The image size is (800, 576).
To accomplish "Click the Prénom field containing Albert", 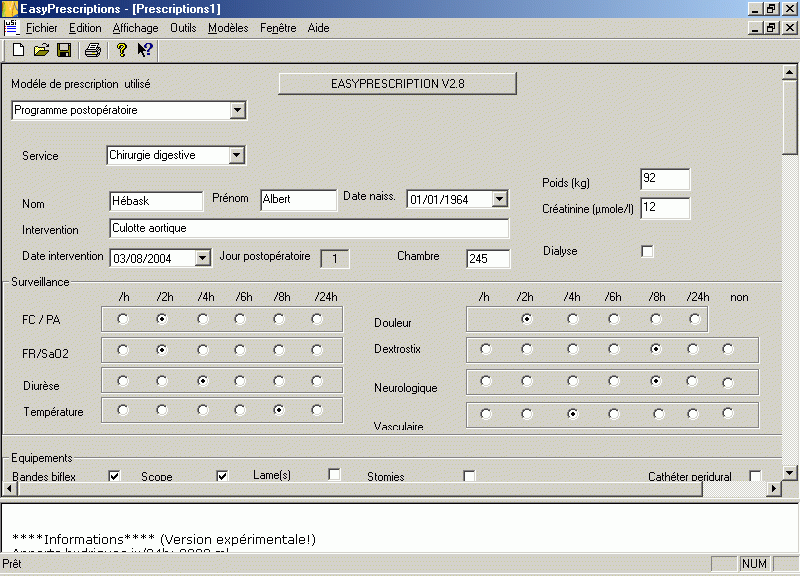I will (x=298, y=199).
